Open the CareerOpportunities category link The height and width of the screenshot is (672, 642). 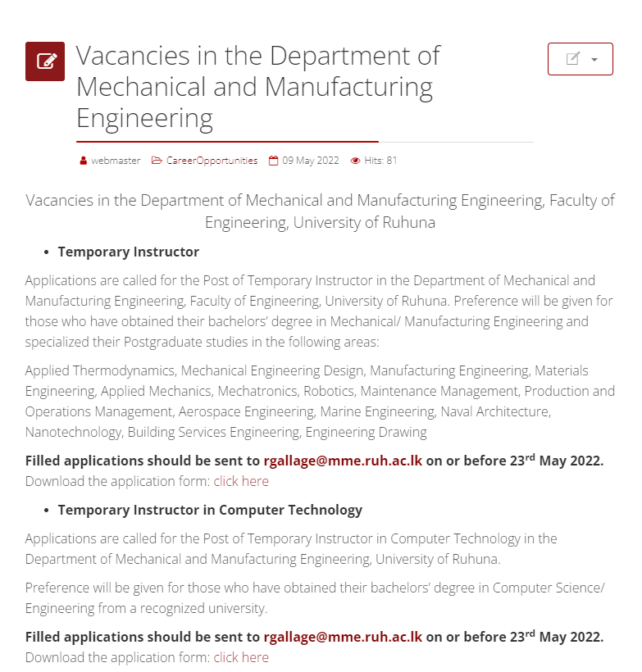[212, 161]
